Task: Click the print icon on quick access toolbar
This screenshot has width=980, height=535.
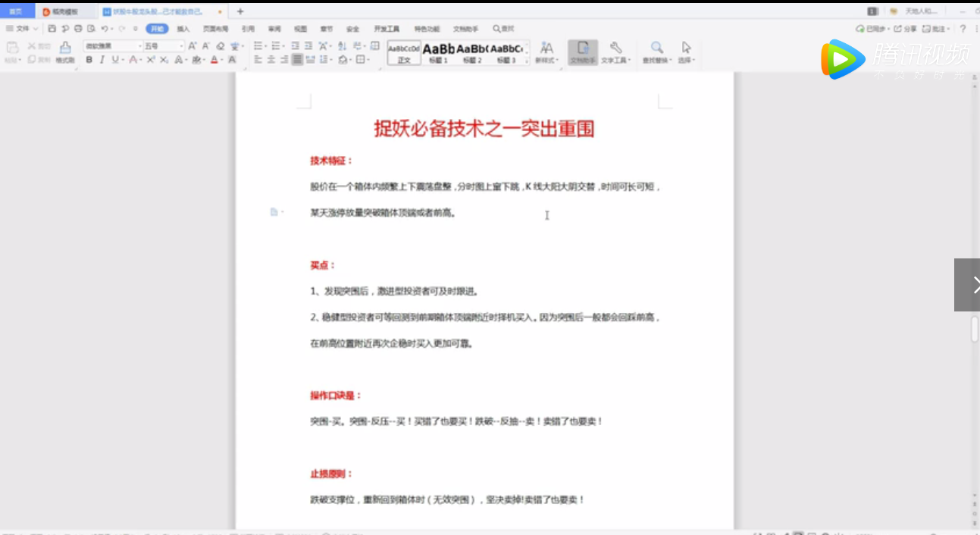Action: 77,27
